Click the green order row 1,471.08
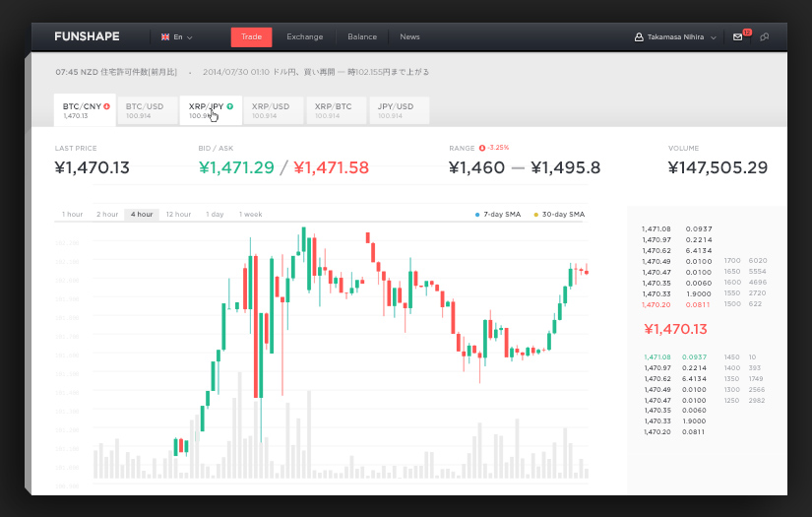The height and width of the screenshot is (517, 812). (675, 356)
